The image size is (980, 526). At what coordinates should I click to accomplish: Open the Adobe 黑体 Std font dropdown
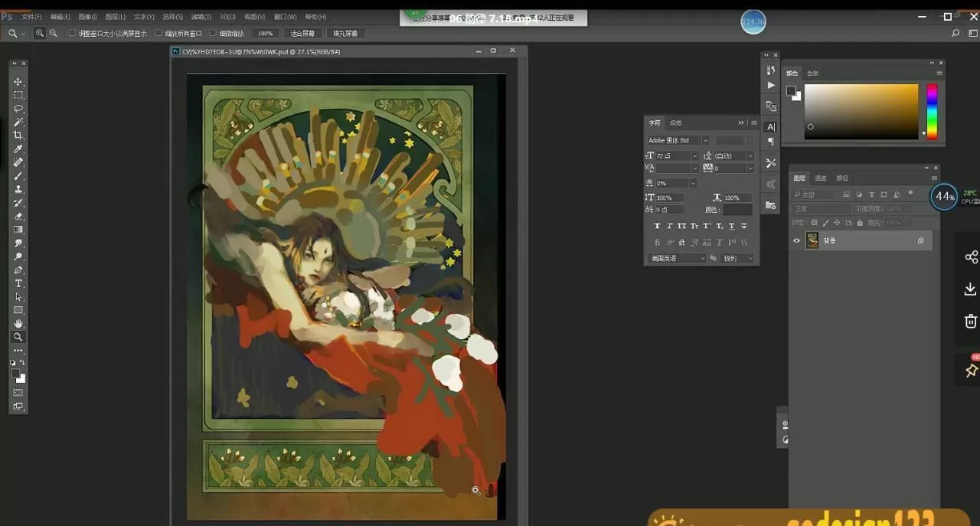pyautogui.click(x=705, y=141)
